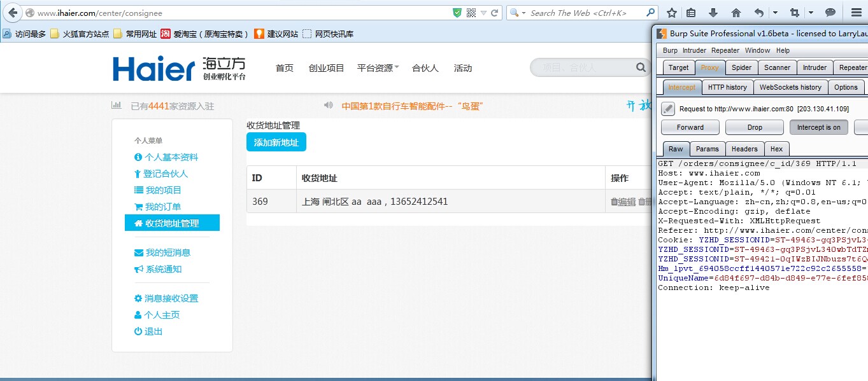Screen dimensions: 868x381
Task: Switch to the Scanner tab in Burp
Action: pyautogui.click(x=777, y=67)
